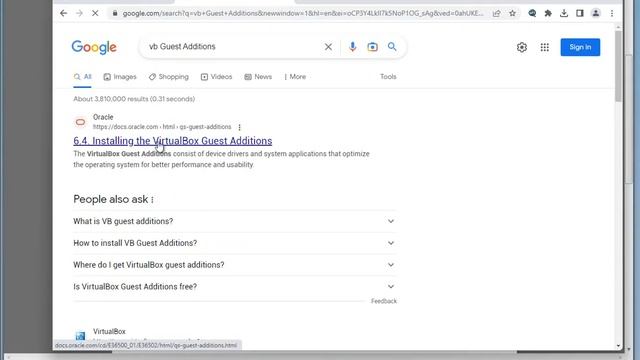Click the VirtualBox site name result

109,331
